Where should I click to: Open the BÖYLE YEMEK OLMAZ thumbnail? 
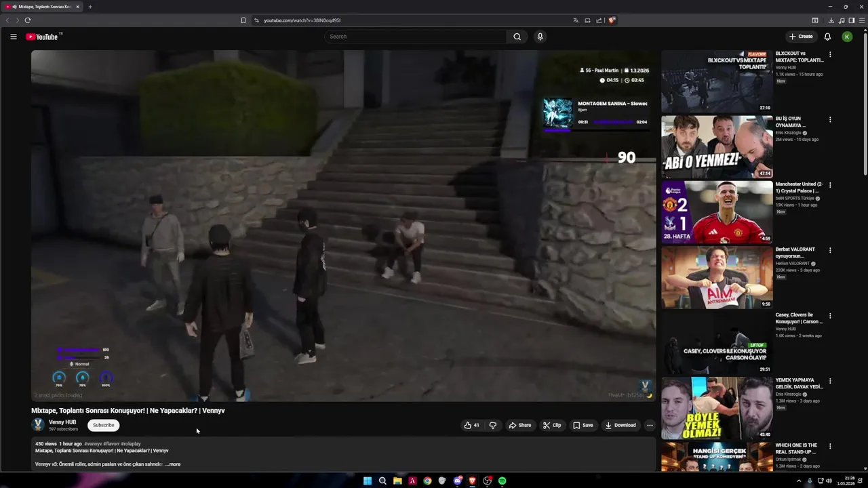tap(717, 408)
